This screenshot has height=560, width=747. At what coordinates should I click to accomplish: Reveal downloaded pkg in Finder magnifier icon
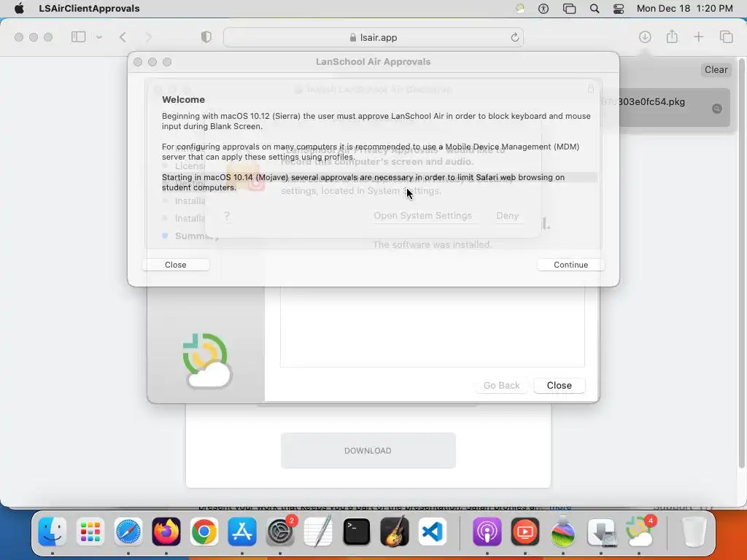[x=716, y=109]
